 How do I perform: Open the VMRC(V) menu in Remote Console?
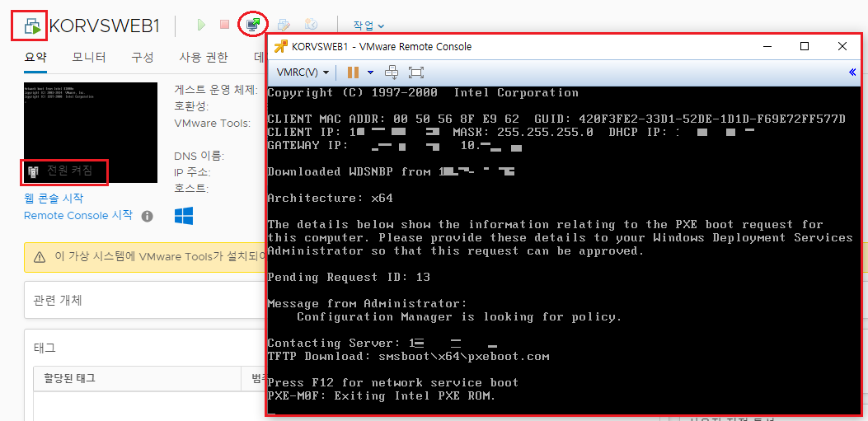click(x=302, y=73)
